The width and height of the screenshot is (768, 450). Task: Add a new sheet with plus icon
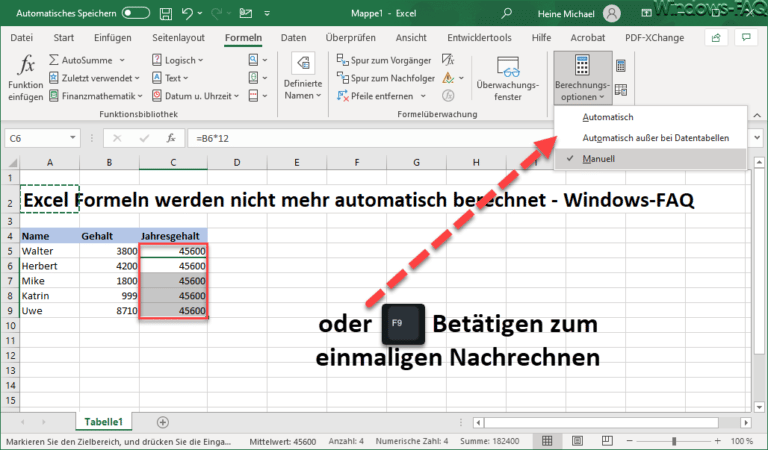pos(163,422)
